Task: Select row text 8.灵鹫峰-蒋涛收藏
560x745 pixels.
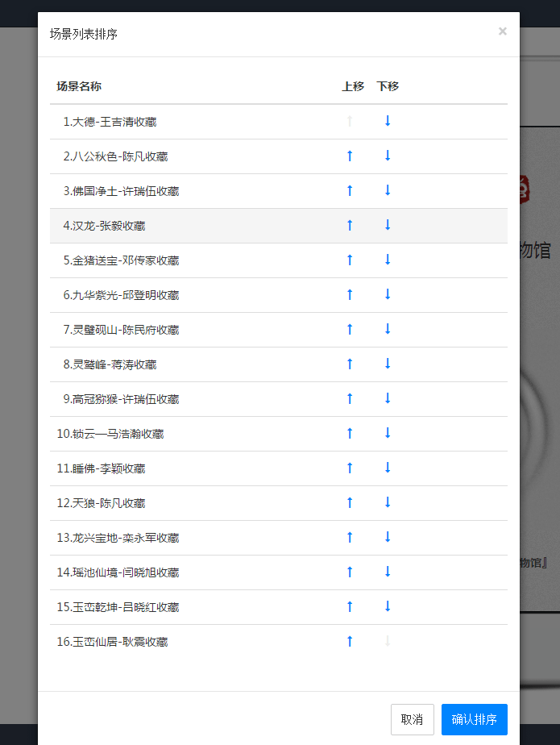Action: tap(110, 365)
